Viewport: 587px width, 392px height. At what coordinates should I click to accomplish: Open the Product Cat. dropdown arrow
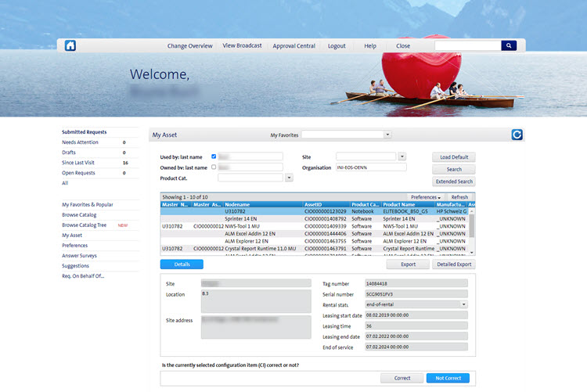coord(289,178)
